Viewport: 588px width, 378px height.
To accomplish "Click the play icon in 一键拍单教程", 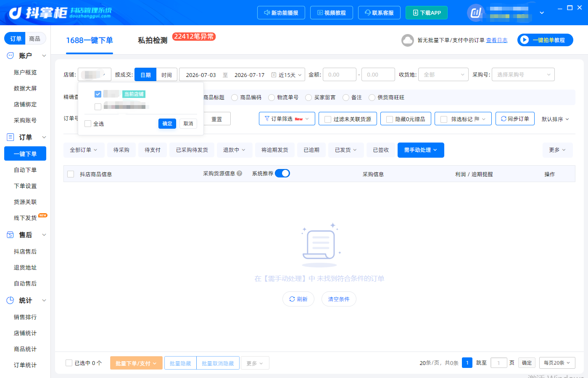I will (524, 40).
